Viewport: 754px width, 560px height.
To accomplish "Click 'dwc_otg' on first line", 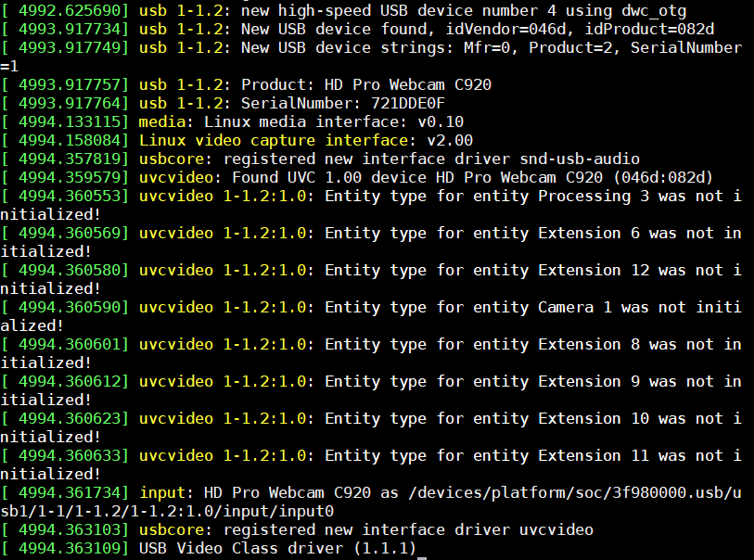I will pyautogui.click(x=654, y=11).
